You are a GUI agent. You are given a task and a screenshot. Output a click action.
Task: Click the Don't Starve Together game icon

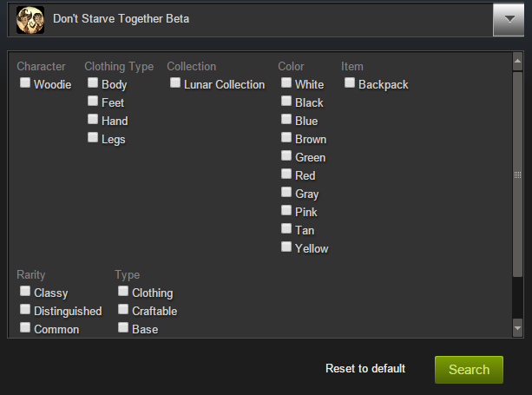[30, 18]
